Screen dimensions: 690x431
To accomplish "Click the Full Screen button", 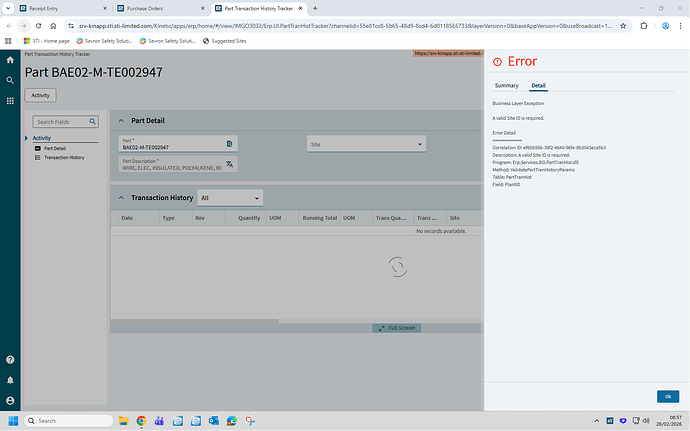I will coord(396,328).
